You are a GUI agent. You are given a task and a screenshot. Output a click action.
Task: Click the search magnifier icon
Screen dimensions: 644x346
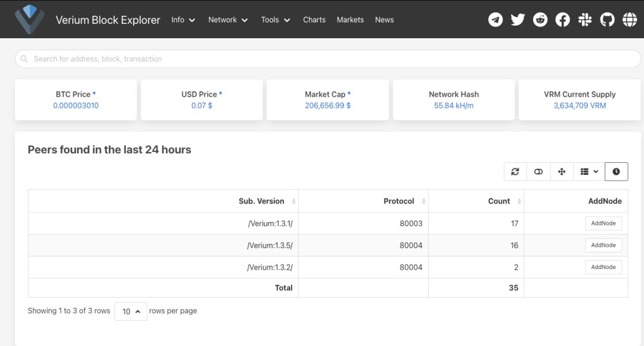(24, 59)
